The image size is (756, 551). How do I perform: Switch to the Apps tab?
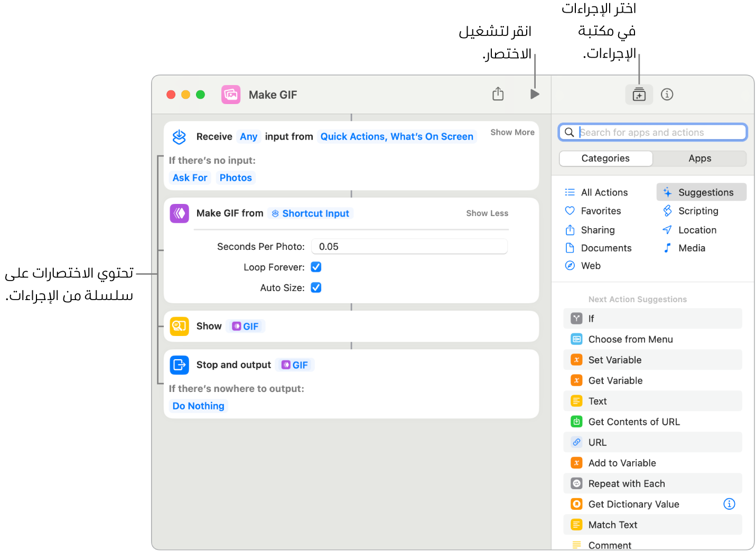tap(699, 158)
